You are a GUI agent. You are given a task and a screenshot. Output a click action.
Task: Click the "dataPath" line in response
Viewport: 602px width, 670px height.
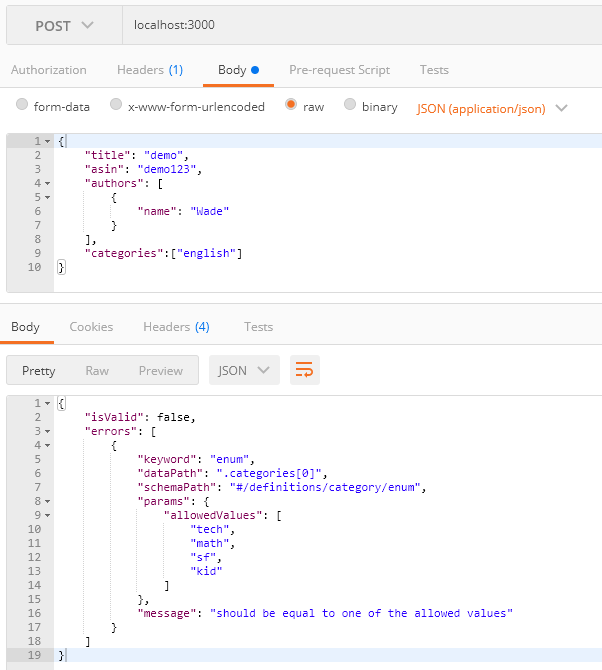point(232,473)
